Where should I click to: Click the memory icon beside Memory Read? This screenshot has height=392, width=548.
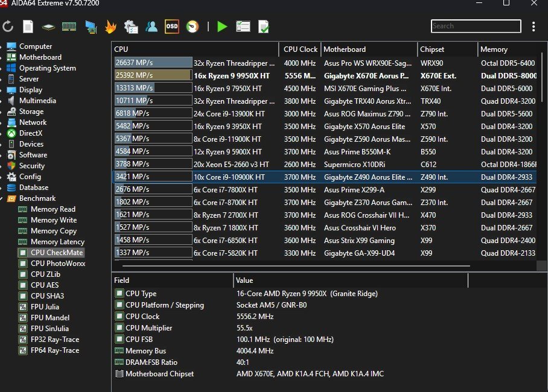pos(23,209)
